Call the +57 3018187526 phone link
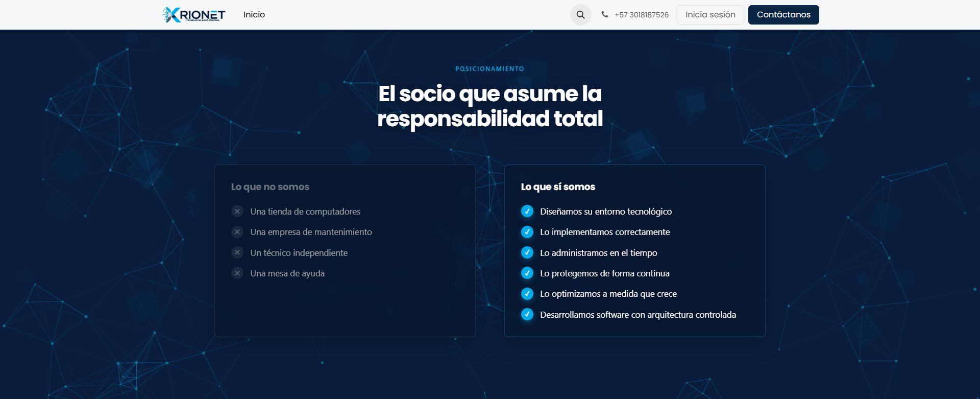Image resolution: width=980 pixels, height=399 pixels. tap(642, 15)
